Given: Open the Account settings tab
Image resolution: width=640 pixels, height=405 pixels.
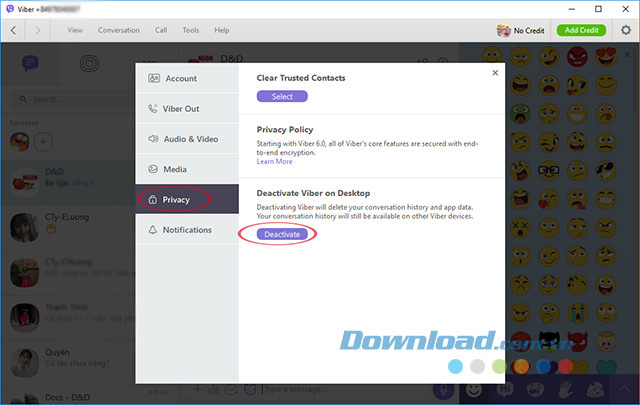Looking at the screenshot, I should click(187, 78).
